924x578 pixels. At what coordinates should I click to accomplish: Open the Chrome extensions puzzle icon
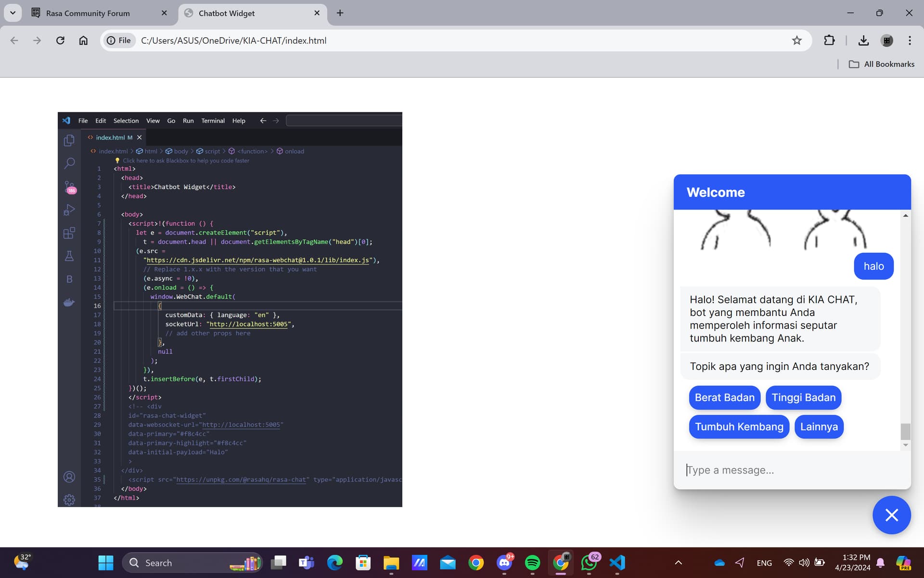click(x=829, y=40)
